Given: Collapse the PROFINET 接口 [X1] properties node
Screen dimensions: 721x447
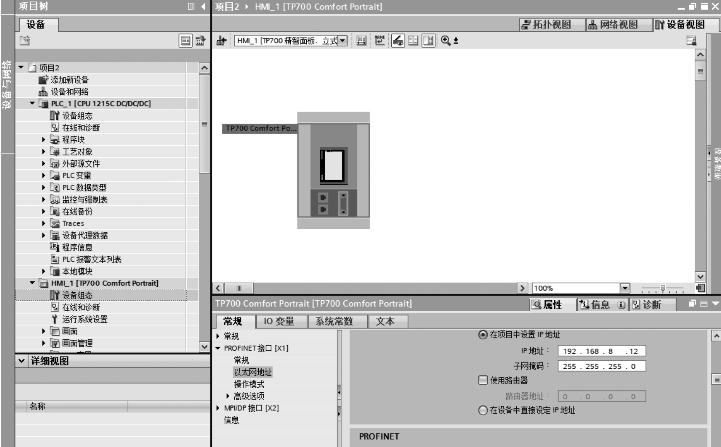Looking at the screenshot, I should click(218, 348).
